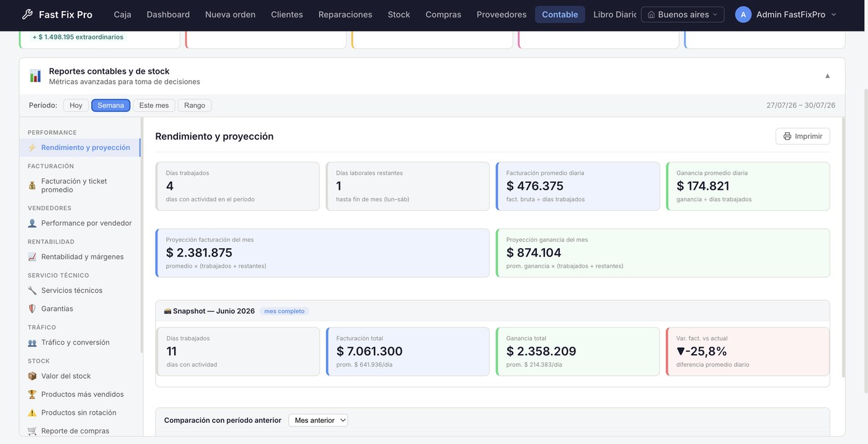Click the chart icon of Rentabilidad y márgenes
Screen dimensions: 868x444
coord(32,257)
